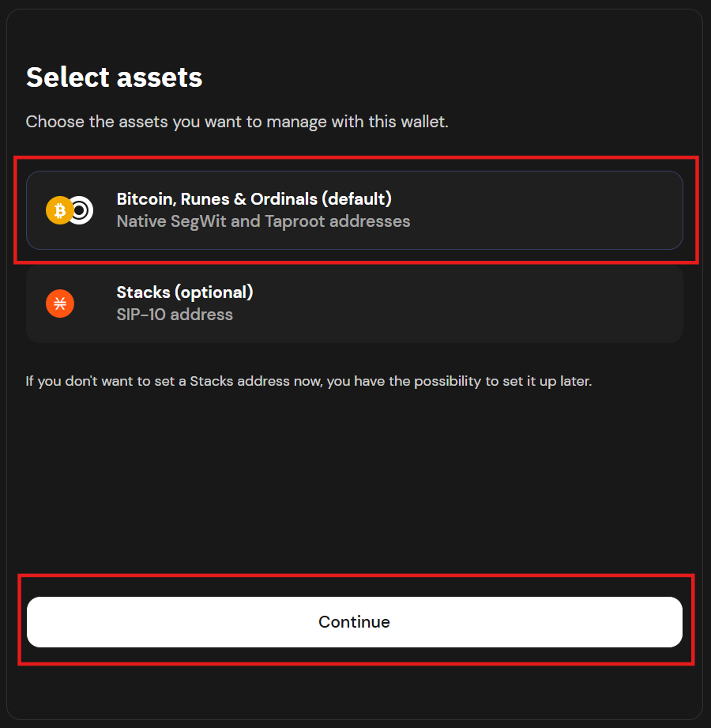Enable the Stacks (optional) asset
The height and width of the screenshot is (728, 711).
354,304
